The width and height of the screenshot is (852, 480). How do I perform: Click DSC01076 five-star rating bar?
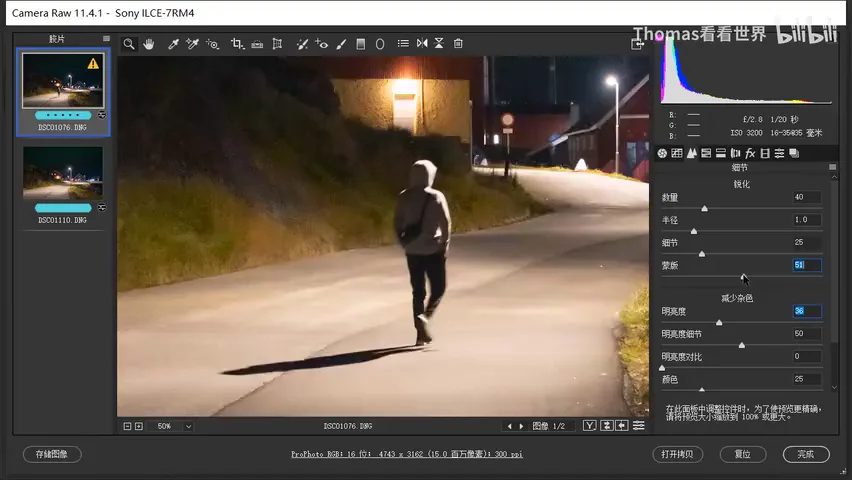pos(63,115)
